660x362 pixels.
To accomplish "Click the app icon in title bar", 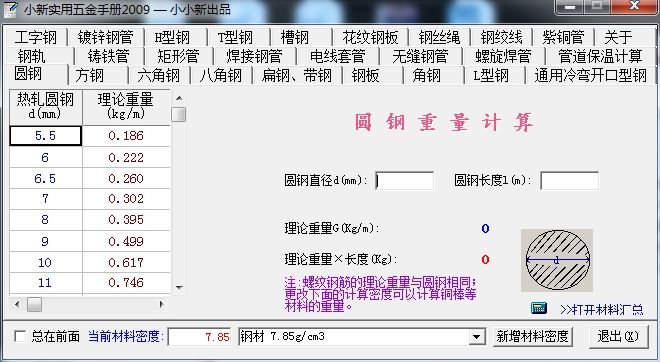I will (x=11, y=9).
